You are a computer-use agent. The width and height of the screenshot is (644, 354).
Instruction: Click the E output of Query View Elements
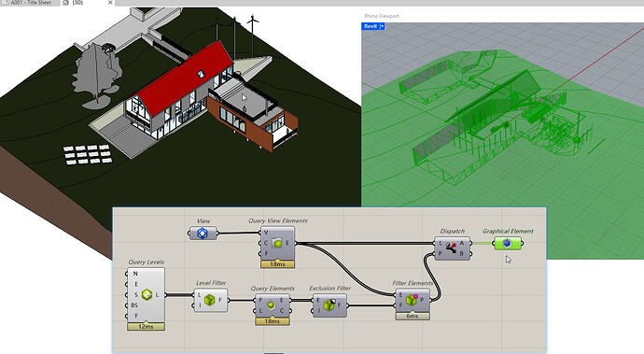[287, 243]
